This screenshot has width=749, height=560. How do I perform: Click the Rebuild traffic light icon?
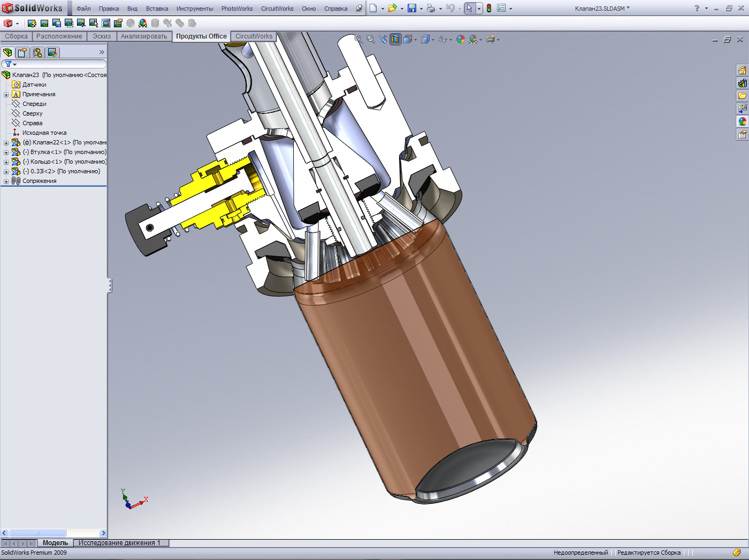tap(488, 8)
